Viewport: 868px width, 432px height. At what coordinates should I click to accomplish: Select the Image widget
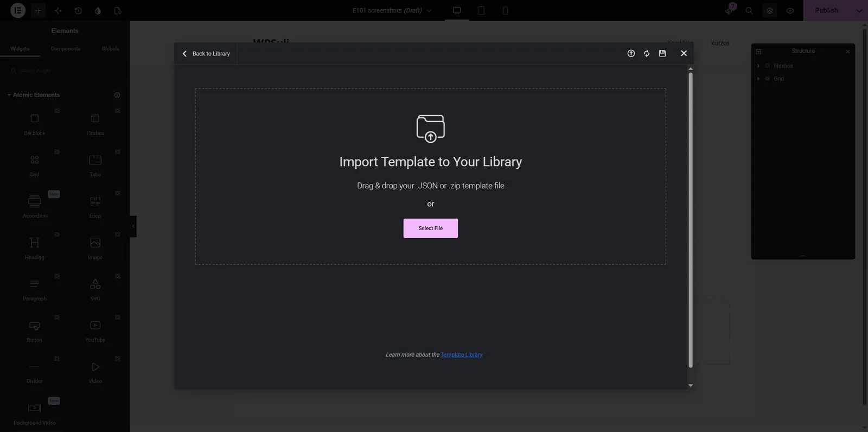click(x=95, y=248)
